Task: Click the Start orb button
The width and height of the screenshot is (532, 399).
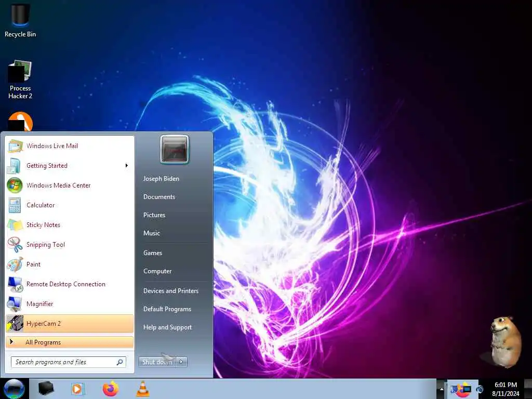Action: tap(14, 389)
